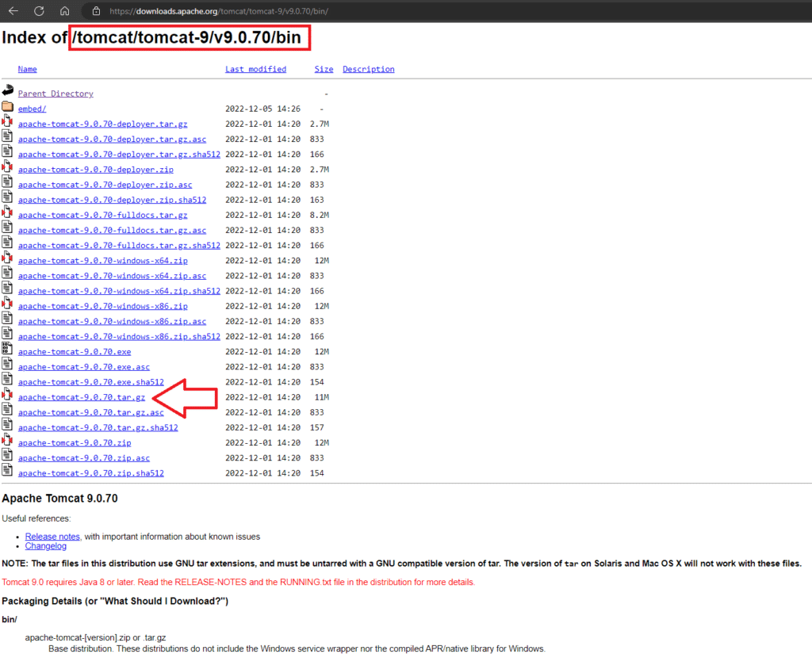
Task: Download apache-tomcat-9.0.70-deployer.zip
Action: (x=96, y=170)
